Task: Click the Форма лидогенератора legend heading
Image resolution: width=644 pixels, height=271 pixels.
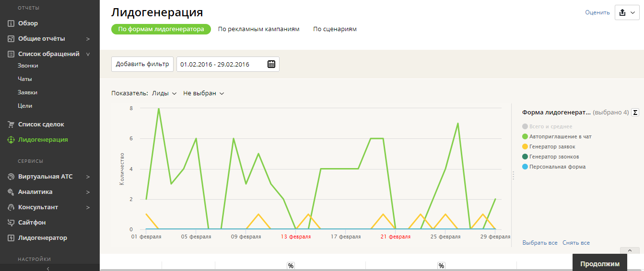Action: pyautogui.click(x=556, y=113)
